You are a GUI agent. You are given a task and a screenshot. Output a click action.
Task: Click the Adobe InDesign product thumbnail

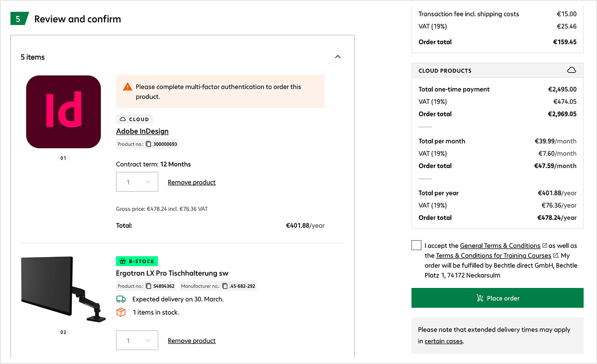coord(63,112)
